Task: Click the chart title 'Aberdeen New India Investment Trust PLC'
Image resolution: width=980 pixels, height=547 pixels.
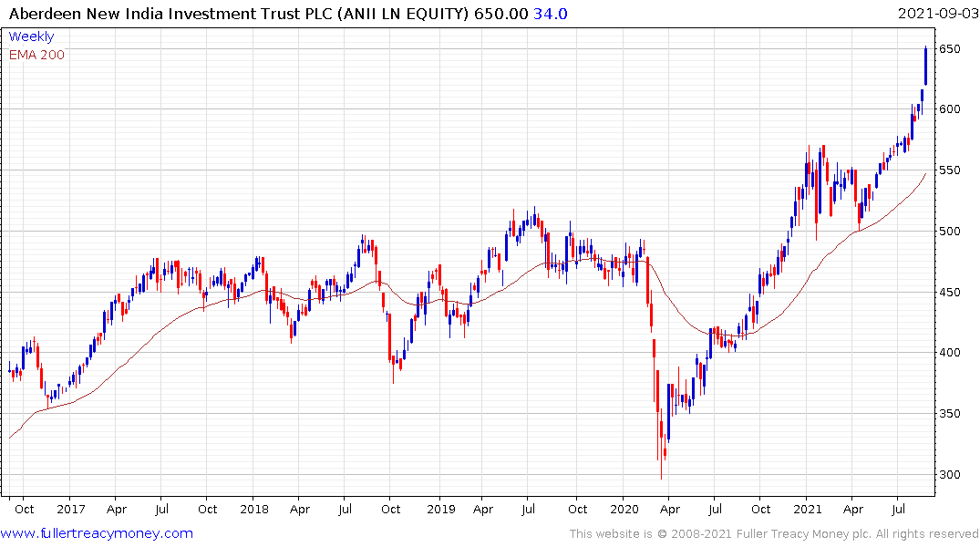Action: click(170, 14)
